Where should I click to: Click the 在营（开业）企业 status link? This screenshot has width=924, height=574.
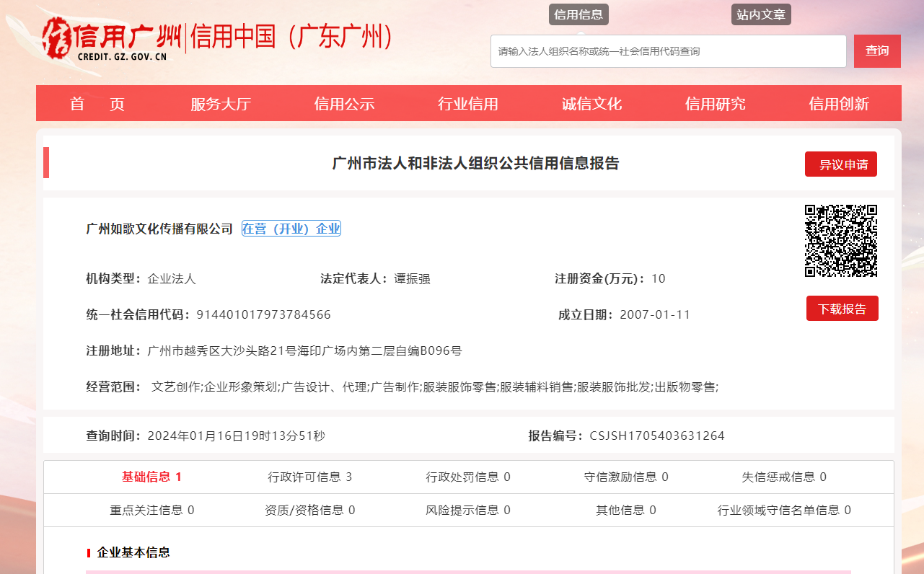pyautogui.click(x=291, y=229)
